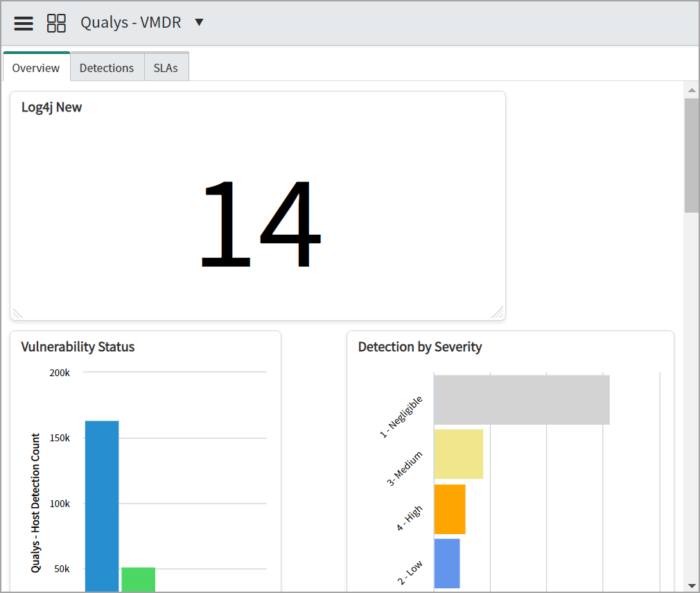The image size is (700, 593).
Task: Click the 50k axis value
Action: pyautogui.click(x=62, y=569)
